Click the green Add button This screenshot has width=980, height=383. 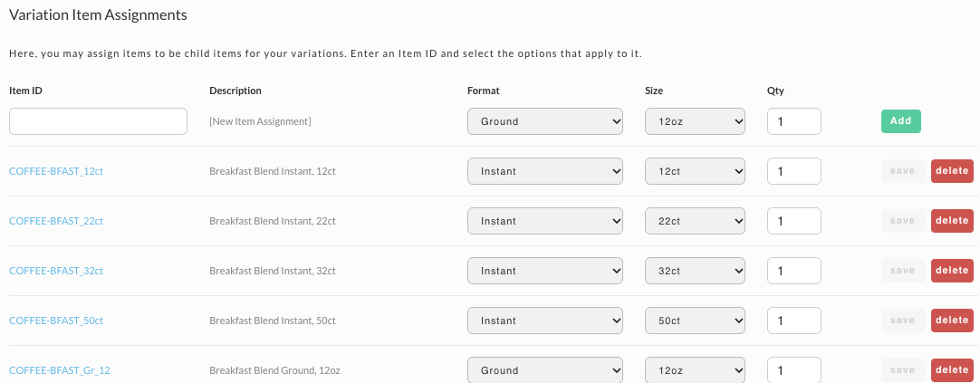click(x=900, y=121)
